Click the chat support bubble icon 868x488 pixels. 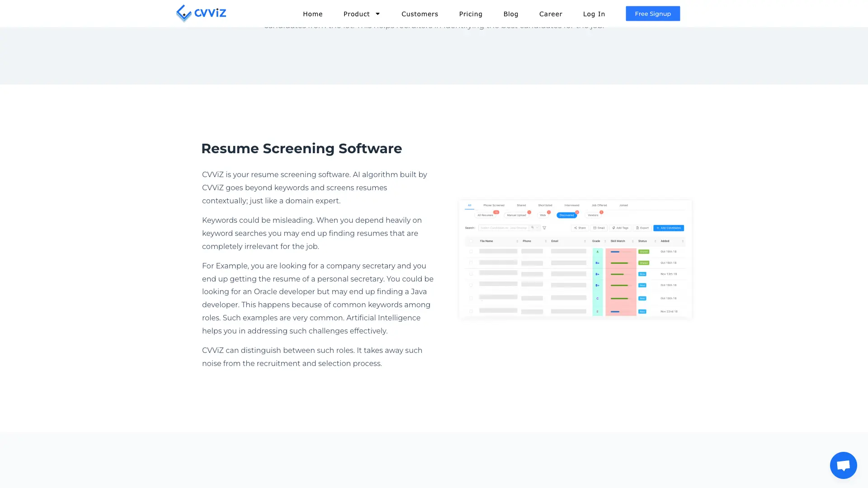pos(843,465)
